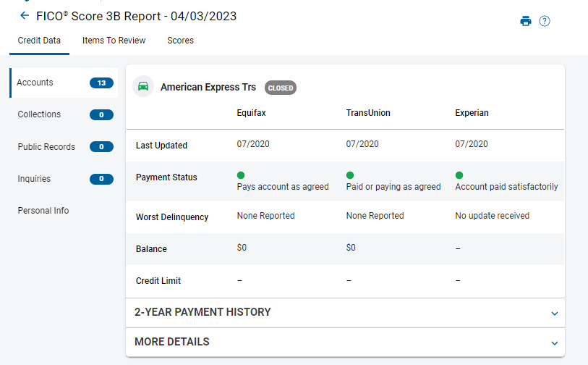The image size is (588, 365).
Task: Click the green status dot under TransUnion
Action: [350, 175]
